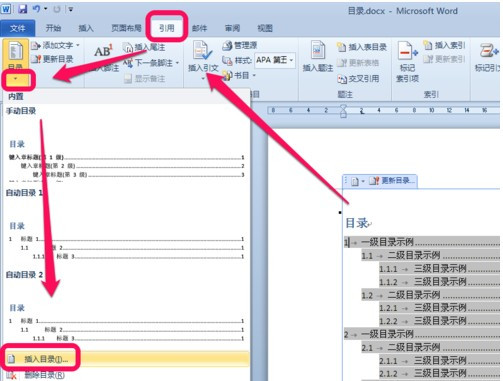
Task: Choose 插入目录(I)... menu entry
Action: tap(126, 359)
